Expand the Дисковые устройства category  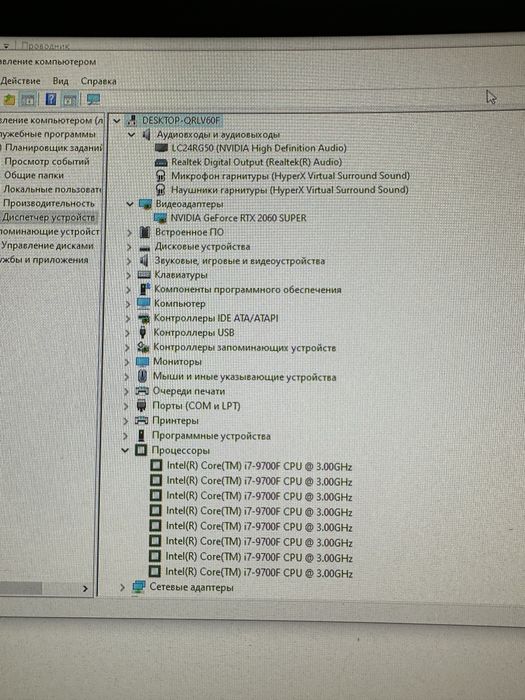(x=129, y=247)
